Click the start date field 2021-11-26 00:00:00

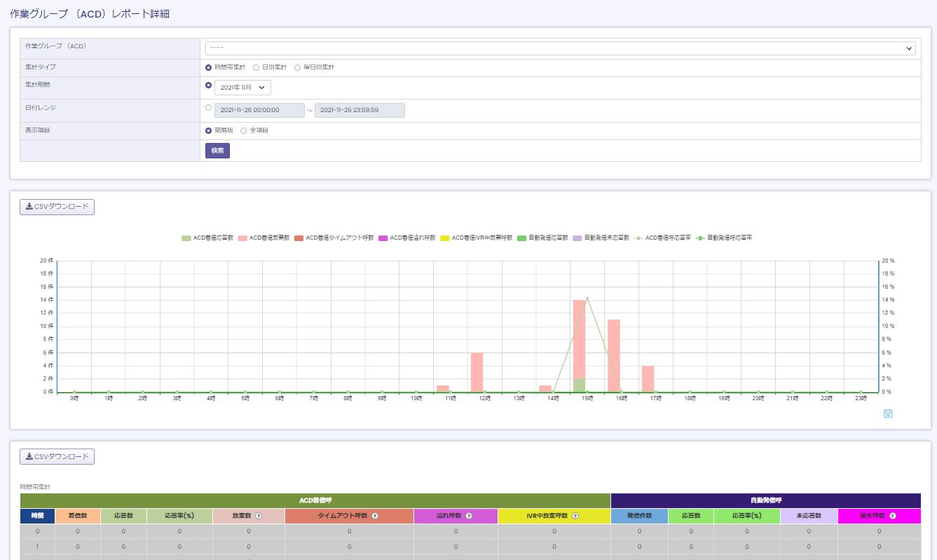tap(259, 111)
